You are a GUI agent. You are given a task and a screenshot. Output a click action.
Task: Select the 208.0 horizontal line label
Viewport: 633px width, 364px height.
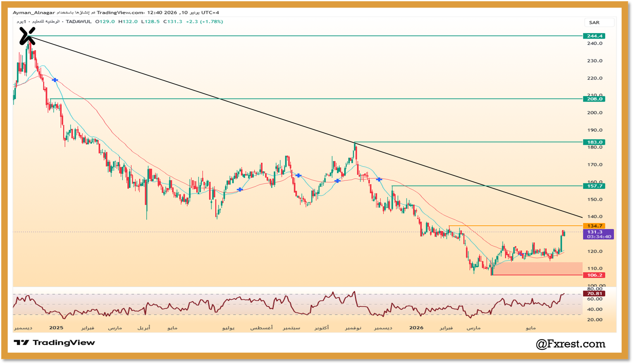(x=594, y=99)
